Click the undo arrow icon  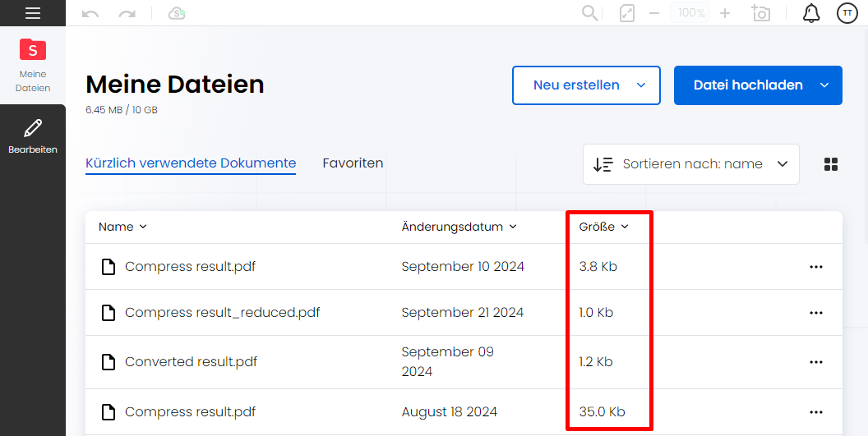click(x=90, y=13)
